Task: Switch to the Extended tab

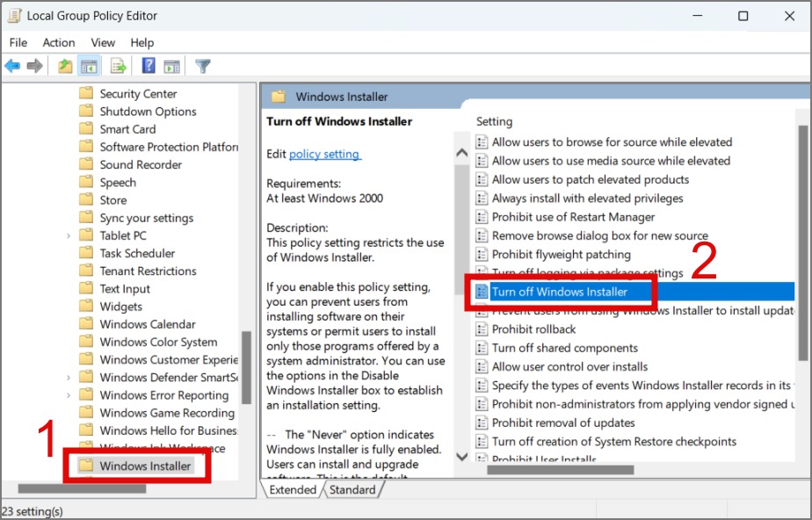Action: (293, 490)
